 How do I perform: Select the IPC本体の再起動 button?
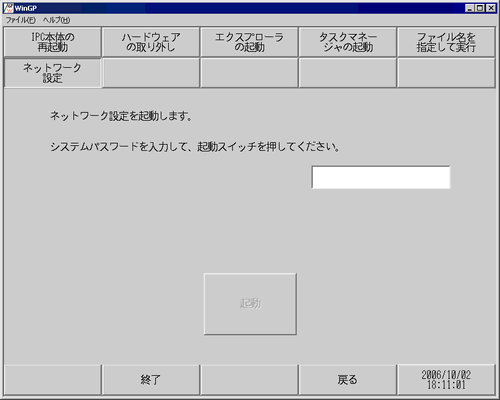coord(52,42)
